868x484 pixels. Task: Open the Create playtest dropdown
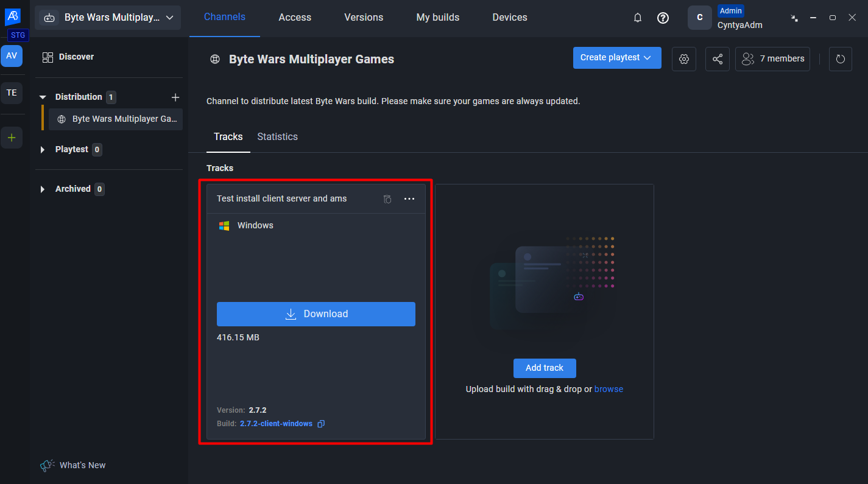point(617,58)
